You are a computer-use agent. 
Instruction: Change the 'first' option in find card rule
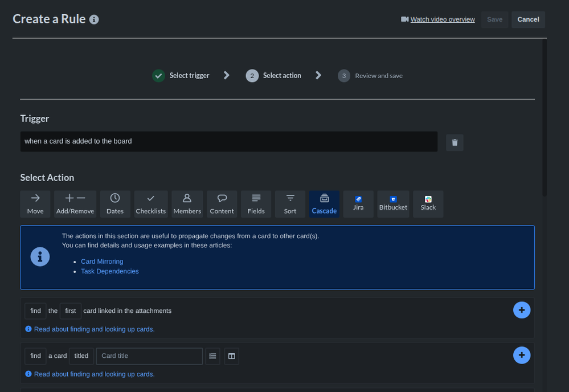pos(70,311)
